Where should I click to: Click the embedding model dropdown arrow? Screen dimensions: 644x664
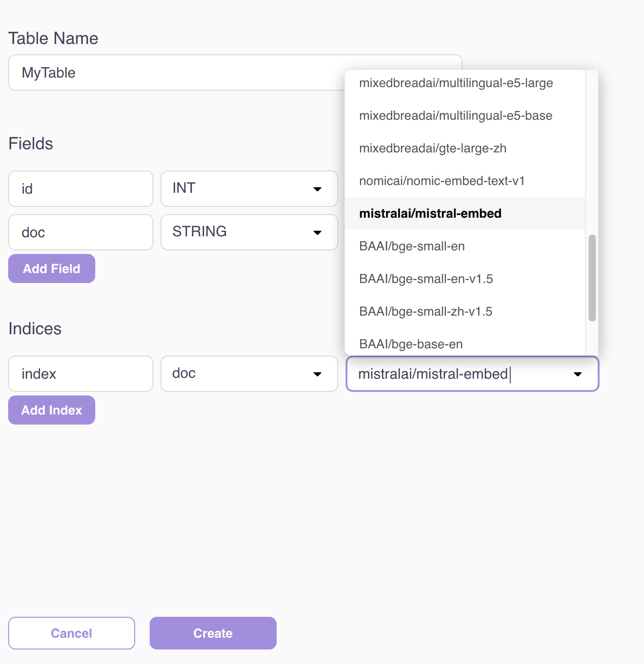[x=577, y=374]
